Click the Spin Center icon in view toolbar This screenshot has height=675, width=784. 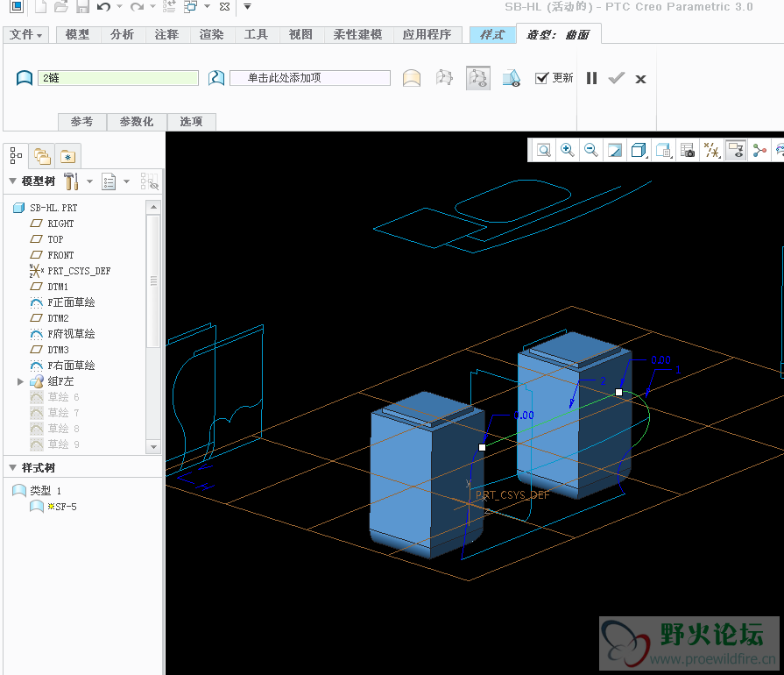(x=759, y=150)
